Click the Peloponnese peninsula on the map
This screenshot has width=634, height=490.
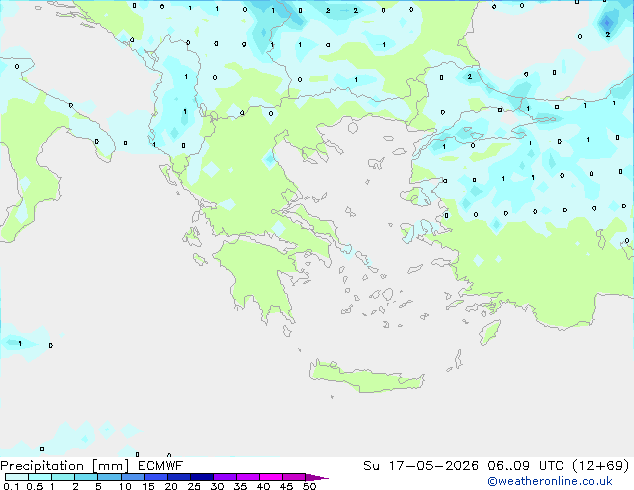click(x=261, y=275)
